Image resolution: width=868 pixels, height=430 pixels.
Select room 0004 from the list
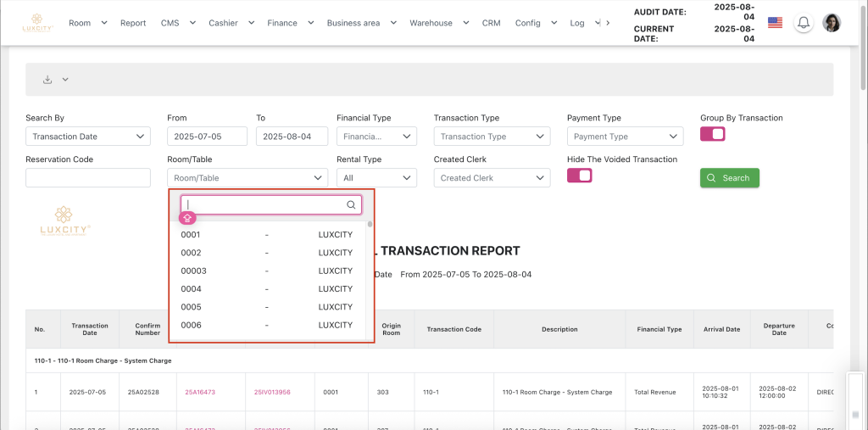pos(266,289)
